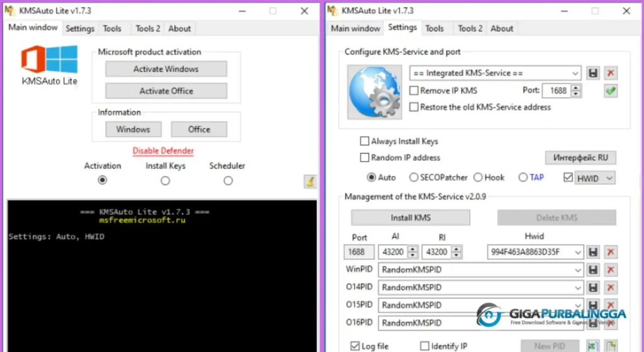Viewport: 644px width, 352px height.
Task: Enable the Remove IP KMS checkbox
Action: tap(414, 91)
